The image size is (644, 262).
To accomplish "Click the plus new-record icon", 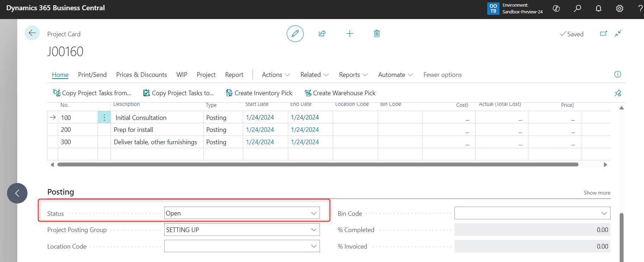I will (349, 33).
